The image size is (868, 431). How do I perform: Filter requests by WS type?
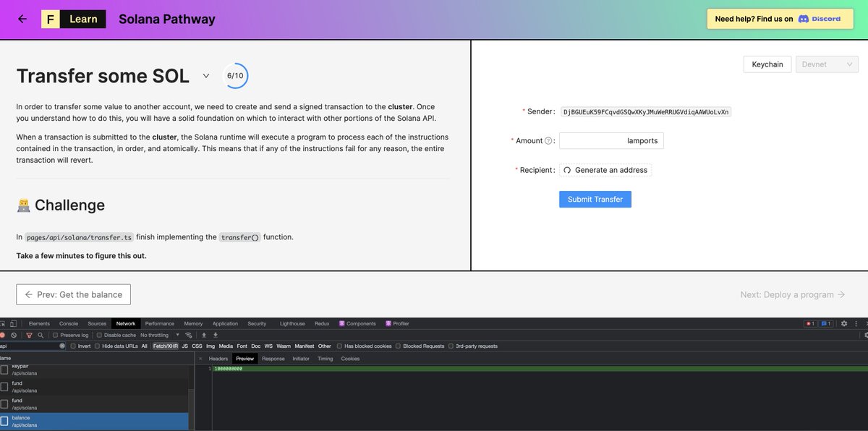pyautogui.click(x=268, y=346)
